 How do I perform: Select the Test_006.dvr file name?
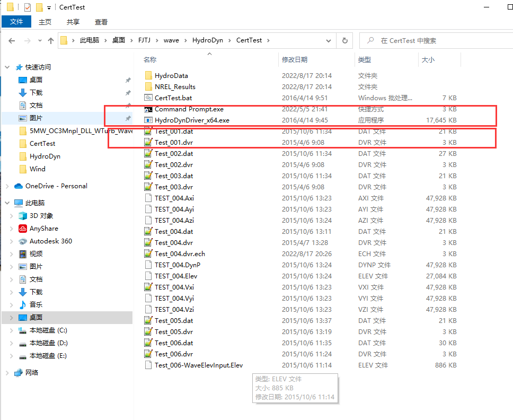pyautogui.click(x=174, y=354)
